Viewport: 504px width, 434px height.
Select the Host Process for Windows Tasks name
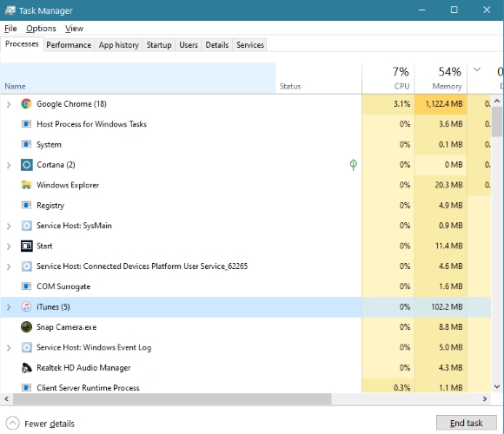tap(91, 124)
